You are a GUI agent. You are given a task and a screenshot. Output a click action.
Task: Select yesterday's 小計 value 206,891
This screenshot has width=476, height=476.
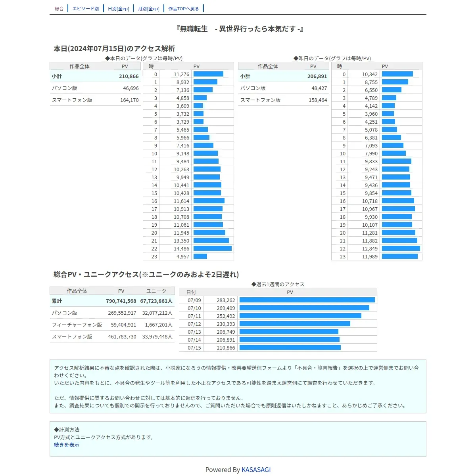(317, 76)
